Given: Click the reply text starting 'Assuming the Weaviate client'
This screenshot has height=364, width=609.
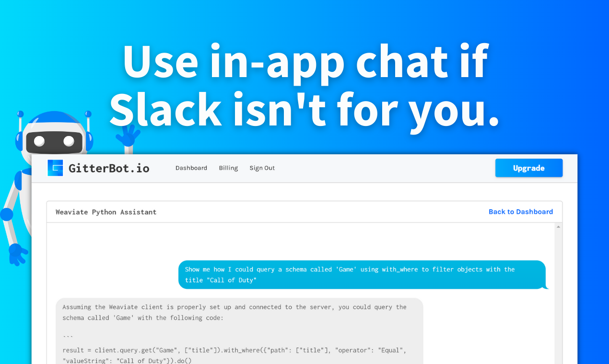Looking at the screenshot, I should coord(234,312).
